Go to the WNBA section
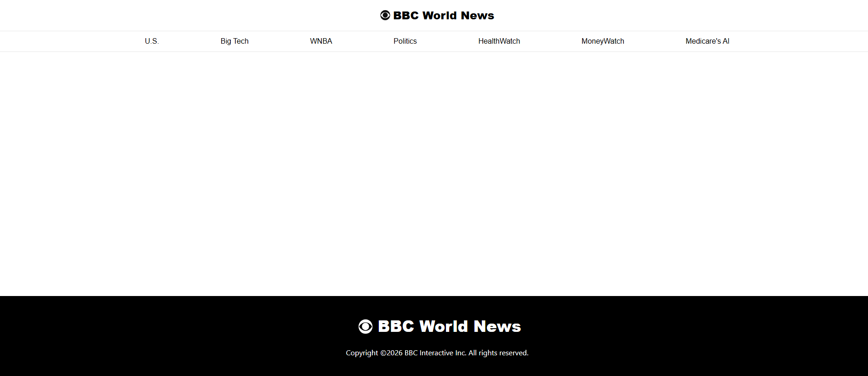 point(321,41)
